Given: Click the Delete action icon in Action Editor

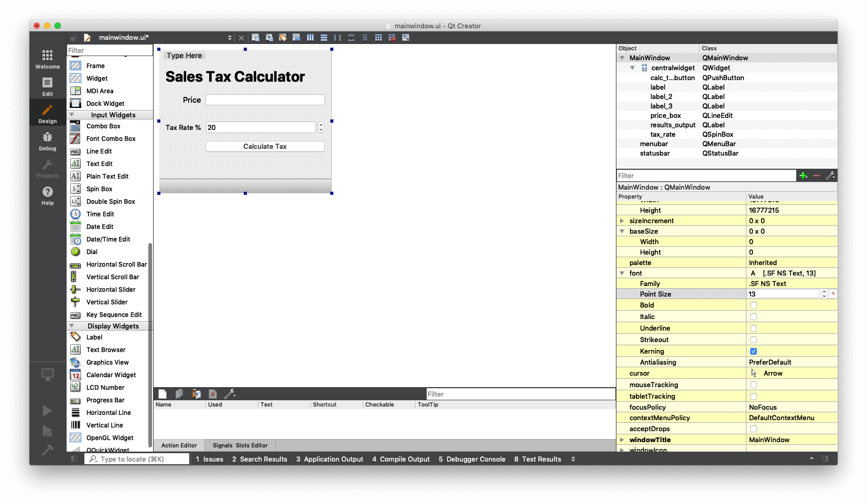Looking at the screenshot, I should click(x=213, y=394).
